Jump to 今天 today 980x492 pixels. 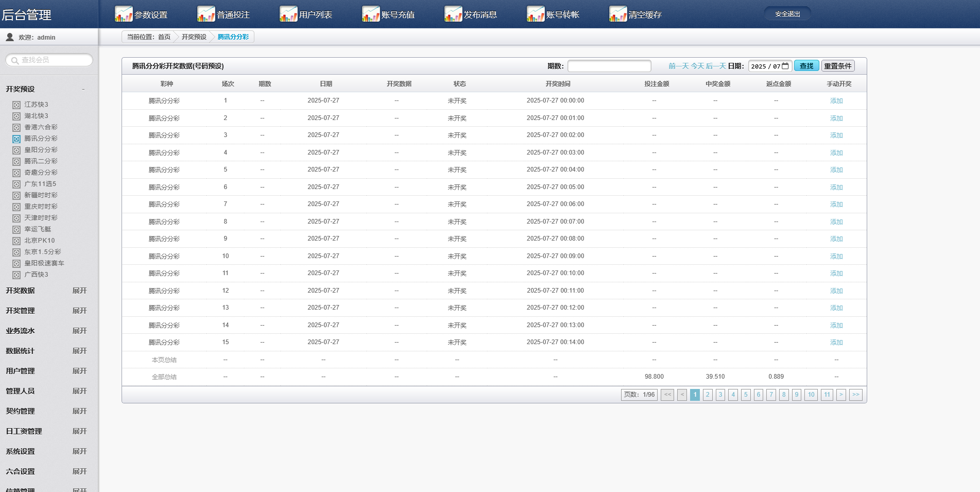tap(697, 66)
